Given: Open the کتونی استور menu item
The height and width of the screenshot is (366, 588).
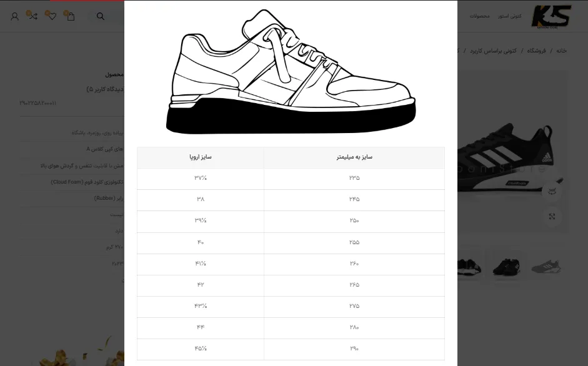Looking at the screenshot, I should pos(510,16).
